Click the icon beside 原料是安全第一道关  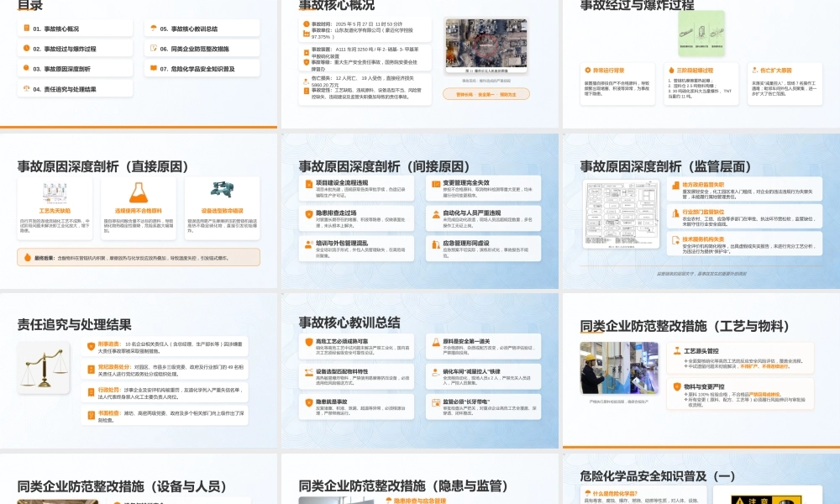click(x=435, y=342)
